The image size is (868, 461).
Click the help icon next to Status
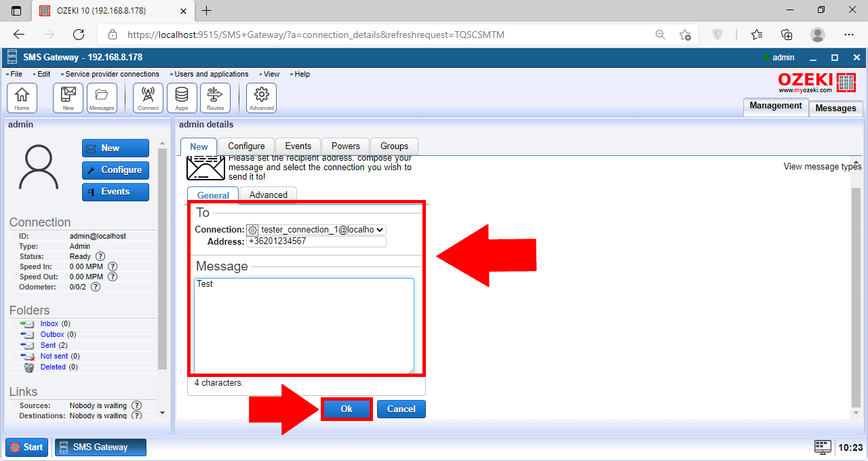[x=100, y=256]
